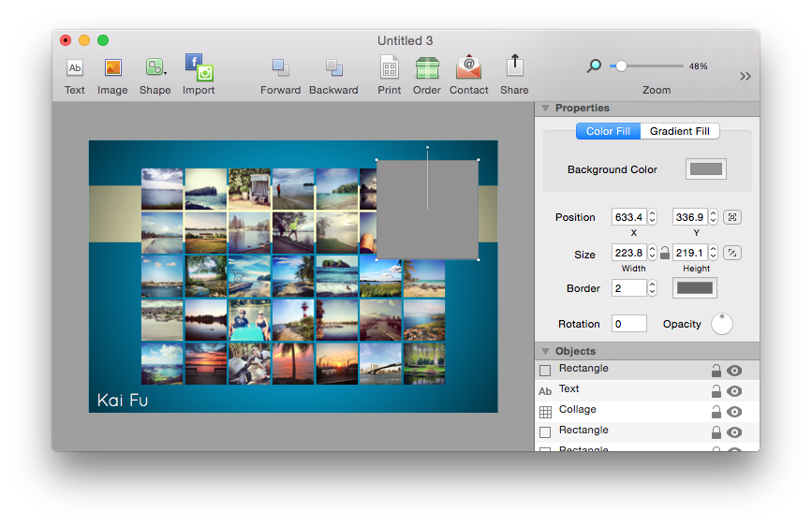Image resolution: width=812 pixels, height=526 pixels.
Task: Click the Opacity dial control
Action: 722,324
